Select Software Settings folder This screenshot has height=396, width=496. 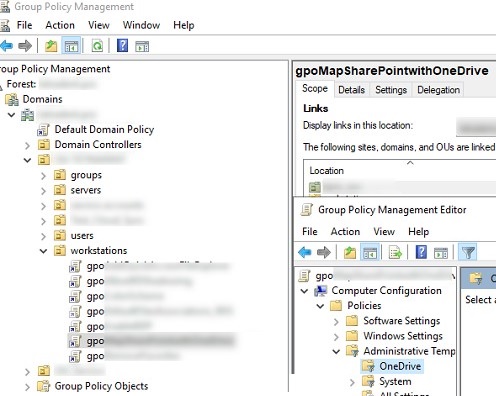point(402,321)
